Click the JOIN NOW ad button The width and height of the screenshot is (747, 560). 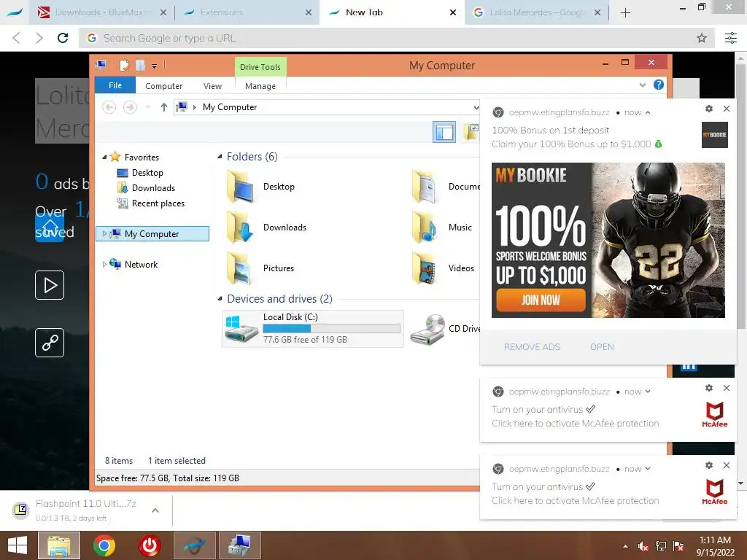tap(541, 300)
